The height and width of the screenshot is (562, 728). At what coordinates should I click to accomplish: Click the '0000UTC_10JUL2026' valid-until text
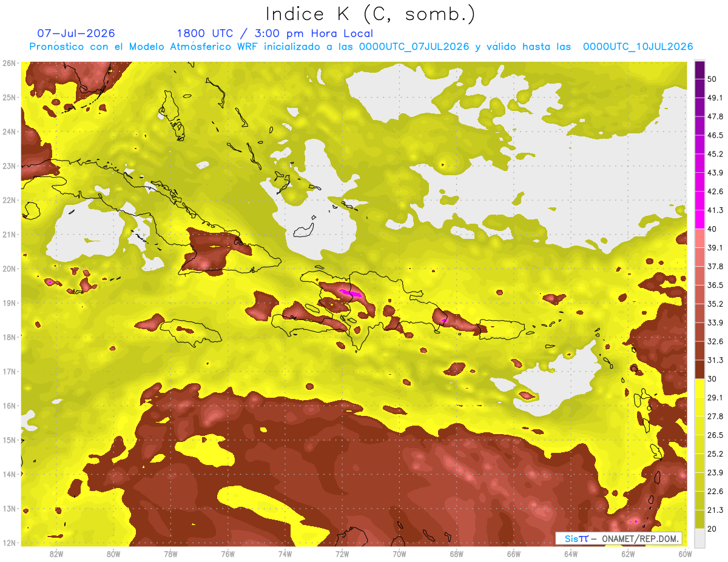(638, 47)
